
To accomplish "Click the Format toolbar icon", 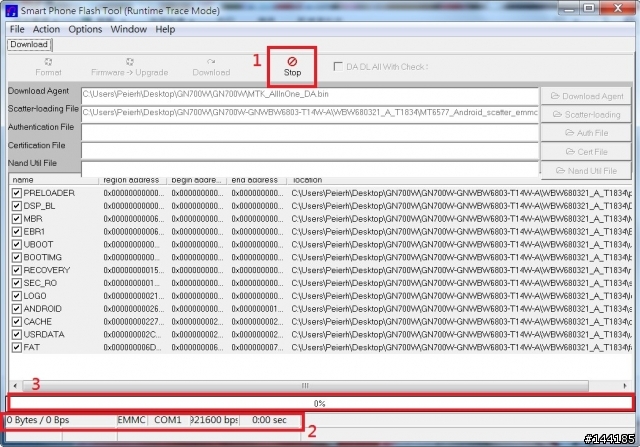I will pos(48,67).
